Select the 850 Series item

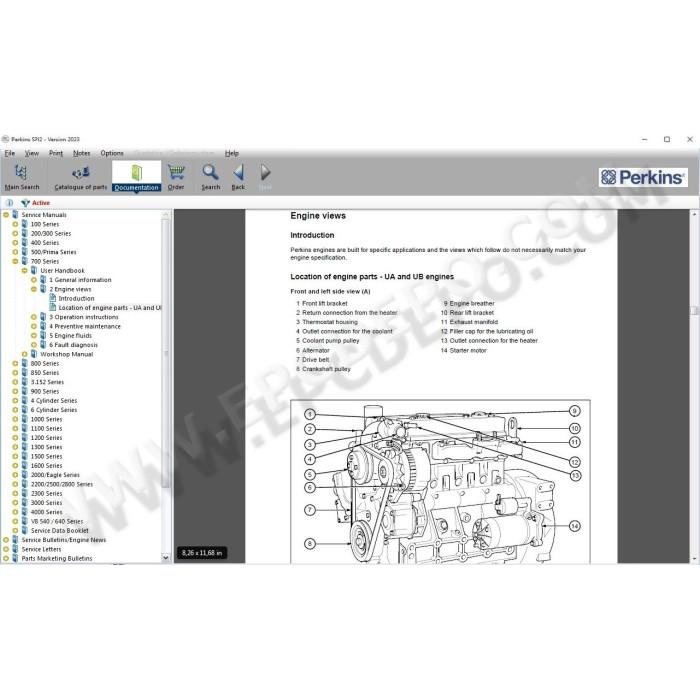45,373
